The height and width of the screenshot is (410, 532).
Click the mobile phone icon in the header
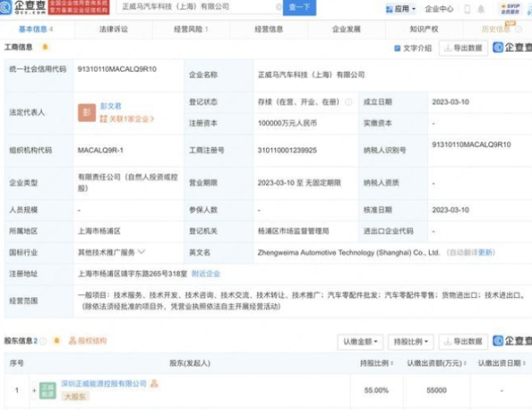[x=467, y=9]
